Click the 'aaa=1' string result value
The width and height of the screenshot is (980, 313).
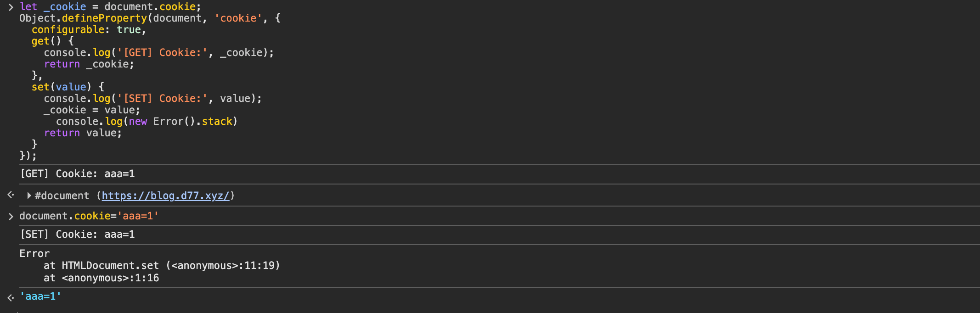click(40, 296)
